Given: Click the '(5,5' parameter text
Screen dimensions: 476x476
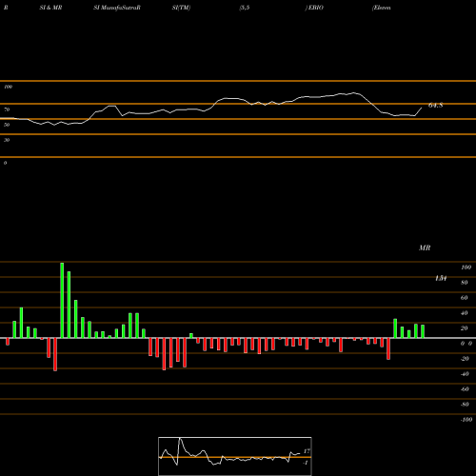Looking at the screenshot, I should click(245, 8).
